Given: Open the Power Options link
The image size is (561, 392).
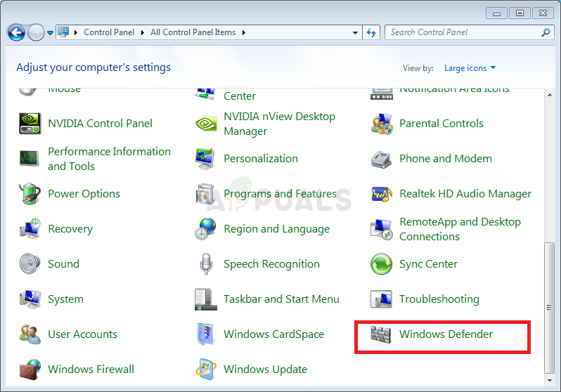Looking at the screenshot, I should point(84,194).
